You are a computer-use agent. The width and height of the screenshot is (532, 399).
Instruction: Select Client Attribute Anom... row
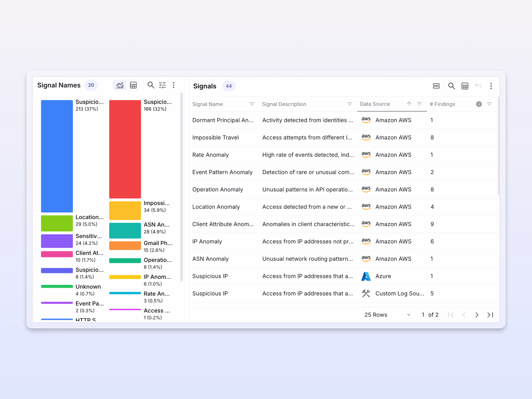pyautogui.click(x=343, y=224)
